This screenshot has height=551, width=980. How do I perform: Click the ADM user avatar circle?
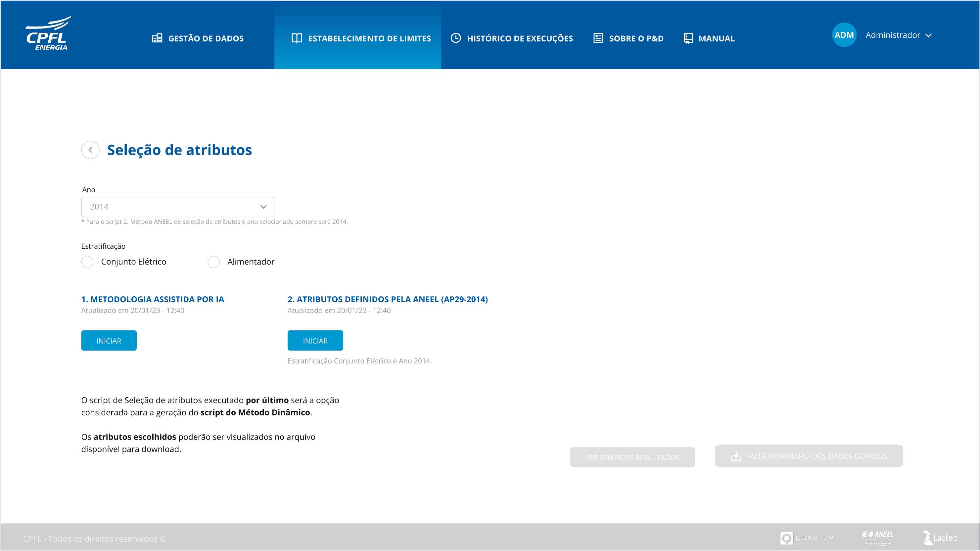click(844, 35)
